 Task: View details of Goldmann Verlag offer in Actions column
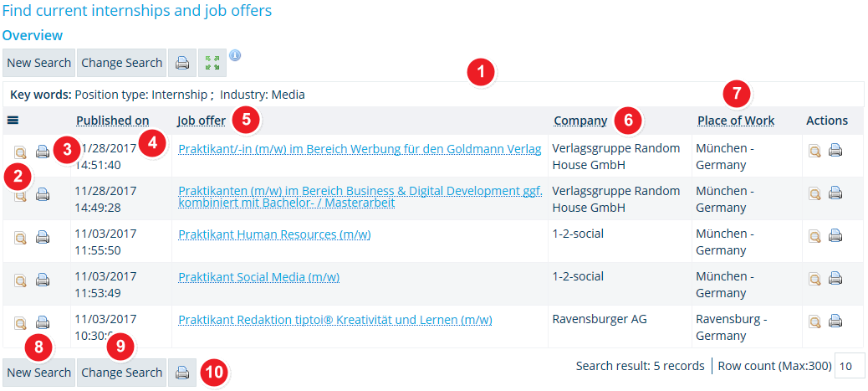814,151
